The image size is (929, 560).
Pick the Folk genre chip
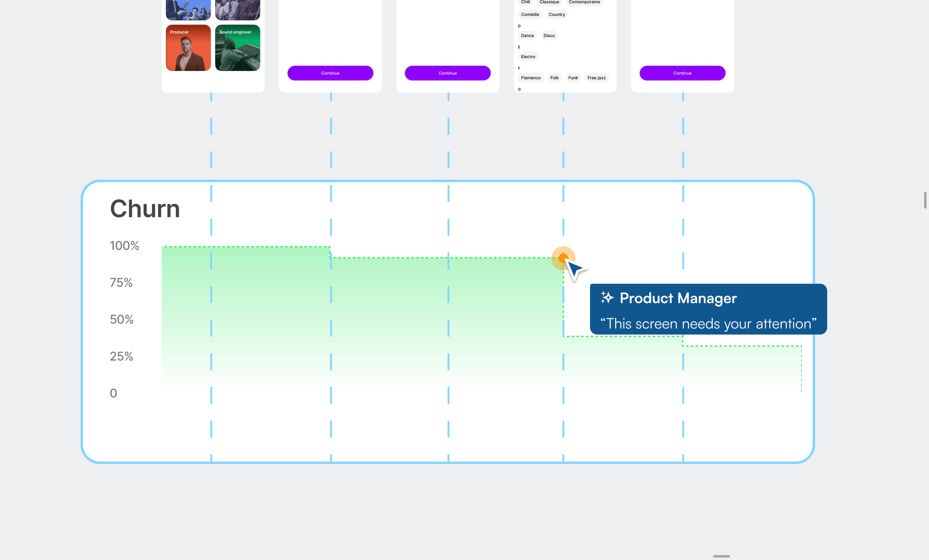[554, 78]
